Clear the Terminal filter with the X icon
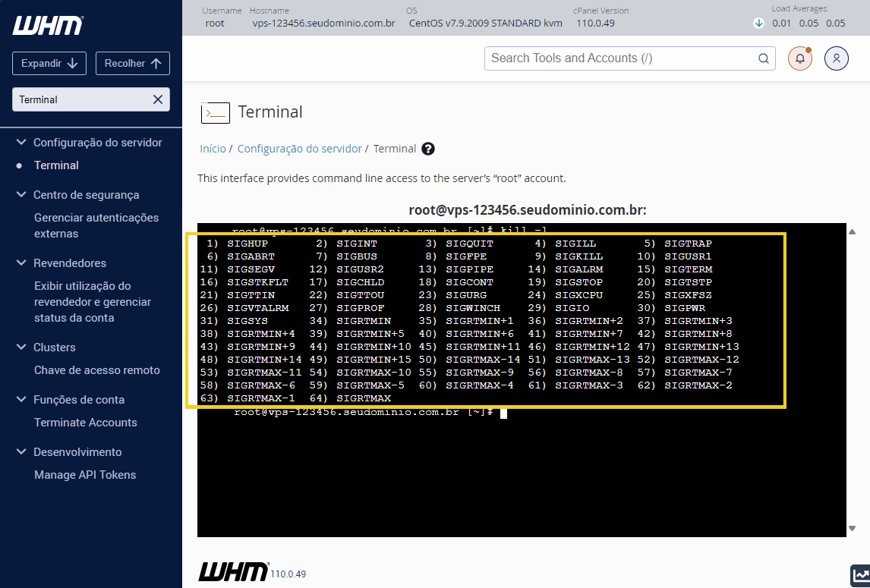Viewport: 870px width, 588px height. (157, 99)
